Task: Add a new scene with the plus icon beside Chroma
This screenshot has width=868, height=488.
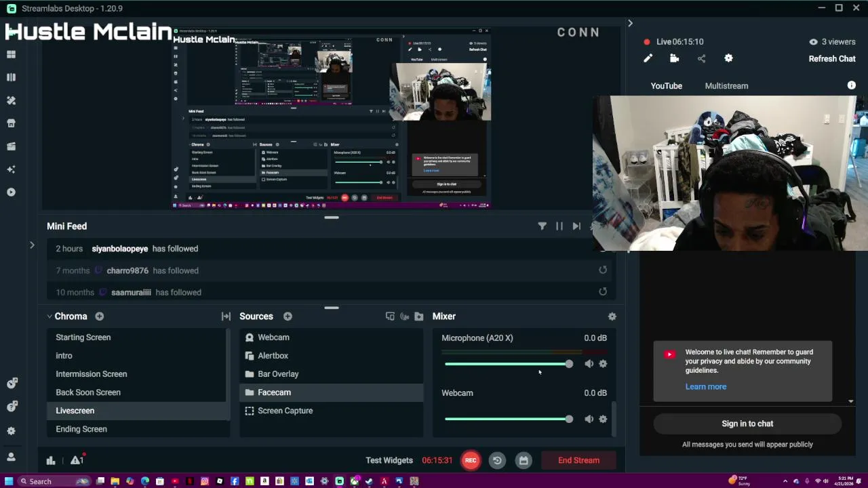Action: pos(99,317)
